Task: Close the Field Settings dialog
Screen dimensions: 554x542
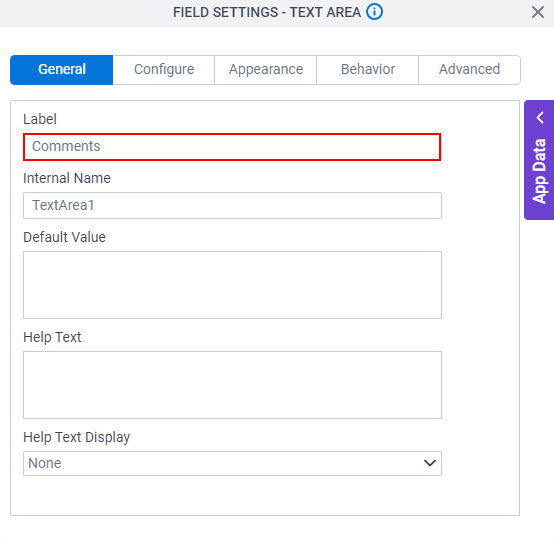Action: [x=538, y=12]
